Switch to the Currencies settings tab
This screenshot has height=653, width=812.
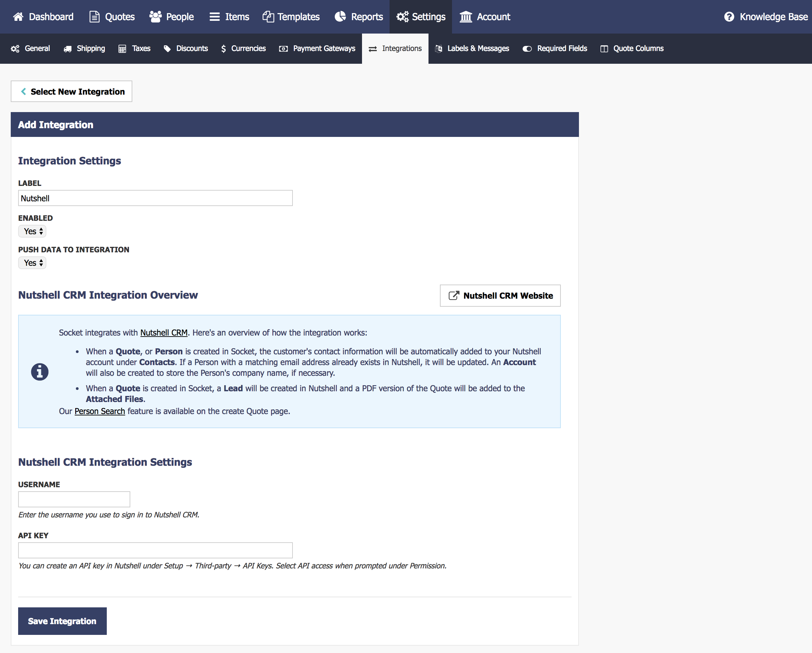pos(243,49)
